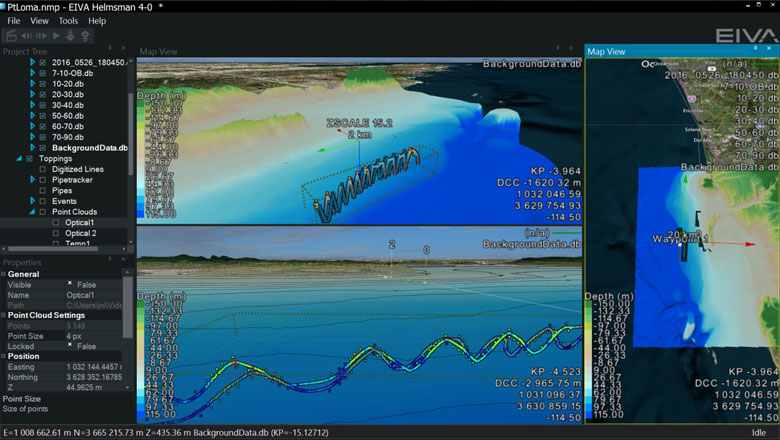
Task: Collapse the Point Clouds tree node
Action: (x=32, y=212)
